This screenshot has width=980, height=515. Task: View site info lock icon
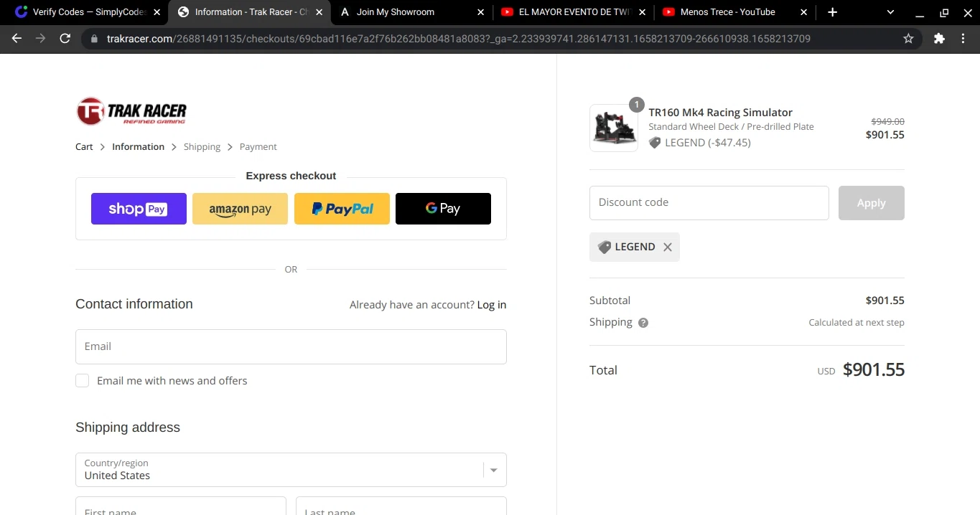(94, 39)
